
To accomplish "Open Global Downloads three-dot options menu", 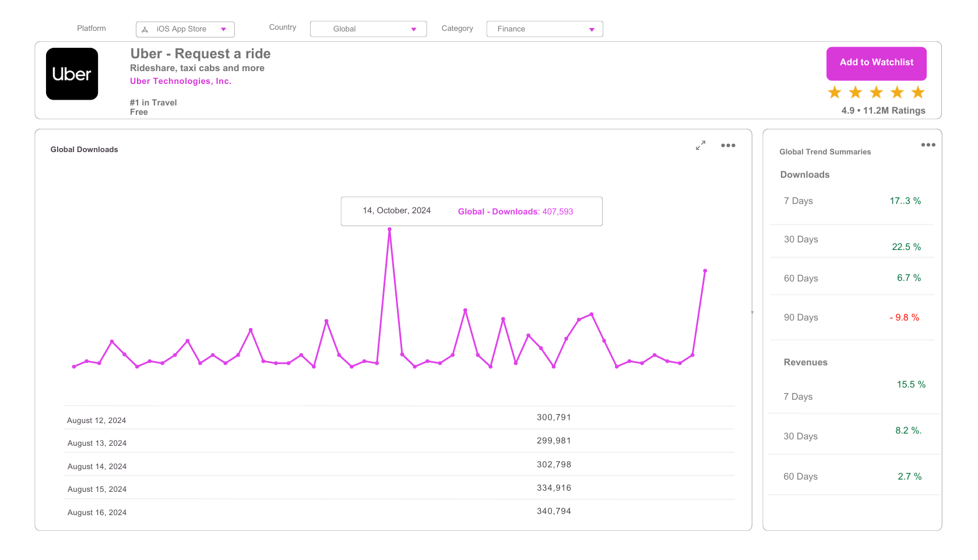I will 728,146.
